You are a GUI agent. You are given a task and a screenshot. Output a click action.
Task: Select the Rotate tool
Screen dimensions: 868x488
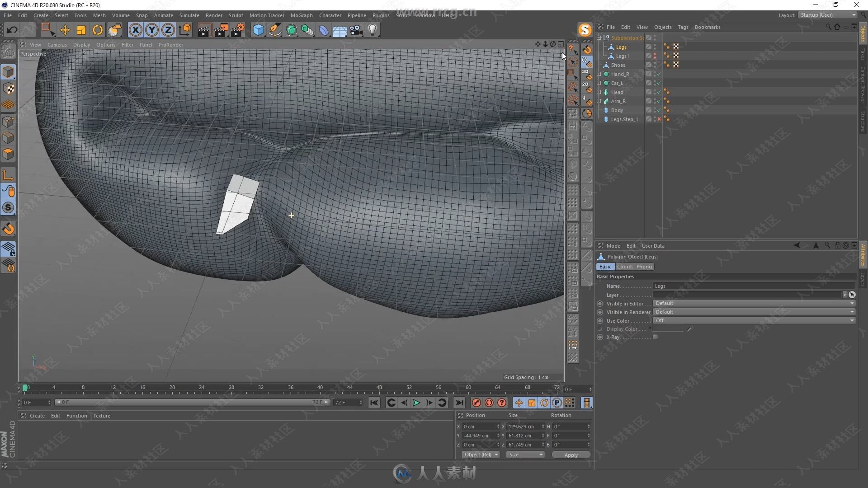[98, 30]
